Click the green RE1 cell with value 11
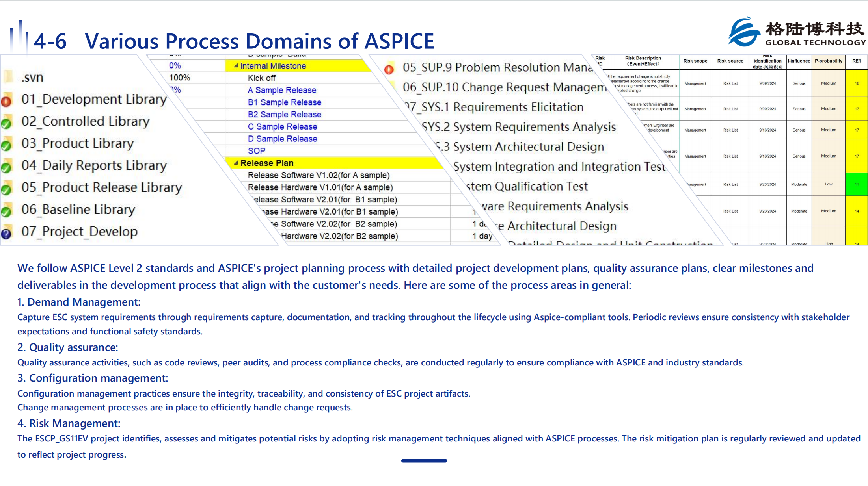The width and height of the screenshot is (868, 486). tap(857, 184)
